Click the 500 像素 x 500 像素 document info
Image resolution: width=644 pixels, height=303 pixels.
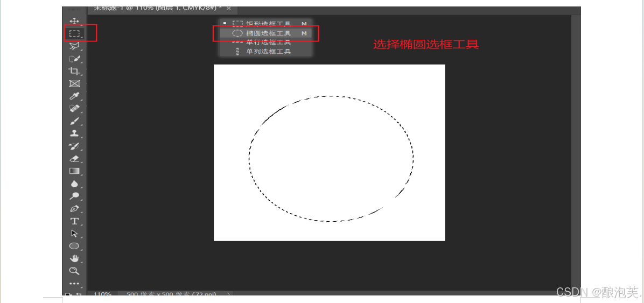pos(172,293)
